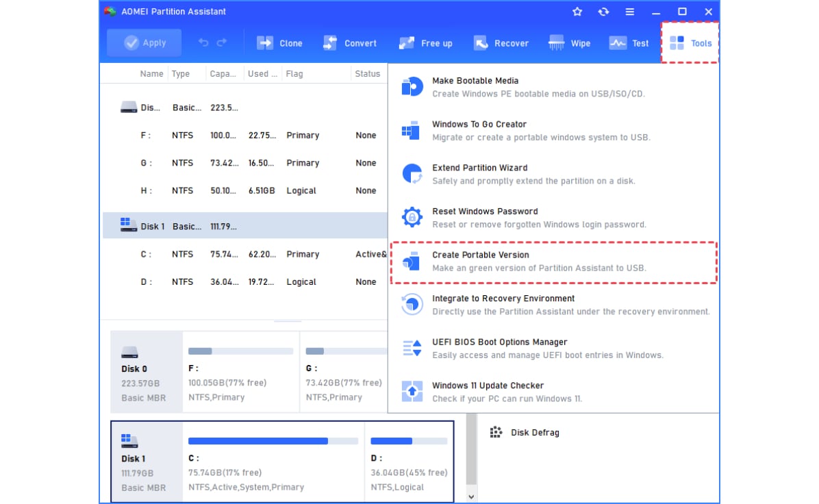Click the Disk 1 Windows drive icon in list
This screenshot has width=819, height=504.
[129, 225]
